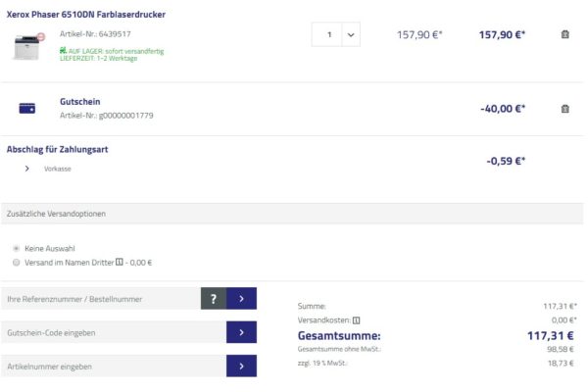
Task: Open the Xerox Phaser 6510DN Farblaserdrucker link
Action: click(86, 15)
